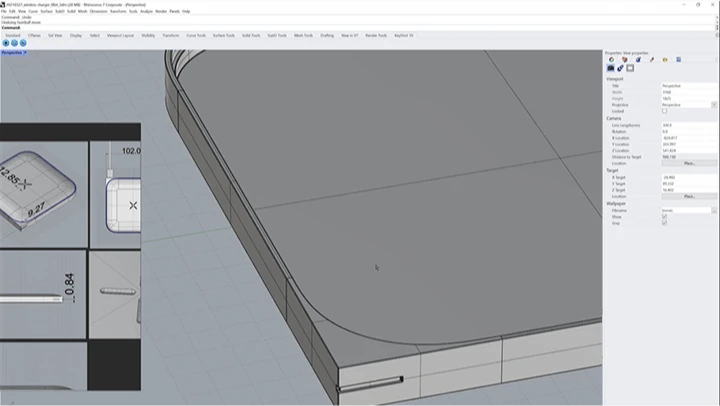Click the isometric charger reference thumbnail
Viewport: 720px width, 406px height.
point(44,194)
